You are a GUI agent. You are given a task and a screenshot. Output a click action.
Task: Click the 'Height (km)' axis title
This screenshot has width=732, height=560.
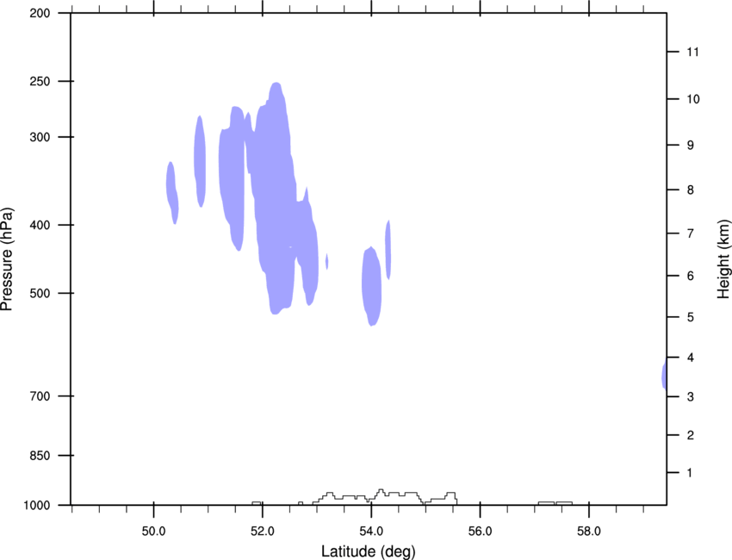point(723,259)
